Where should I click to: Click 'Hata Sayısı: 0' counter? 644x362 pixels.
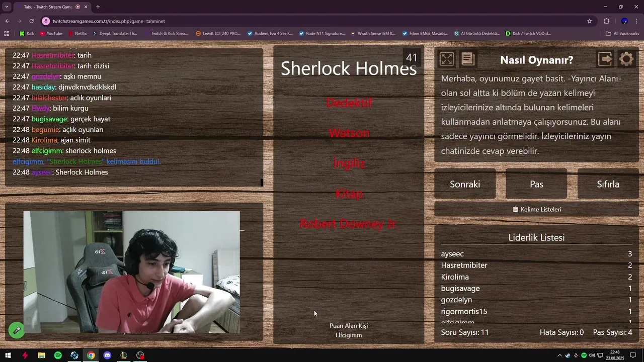pos(561,332)
